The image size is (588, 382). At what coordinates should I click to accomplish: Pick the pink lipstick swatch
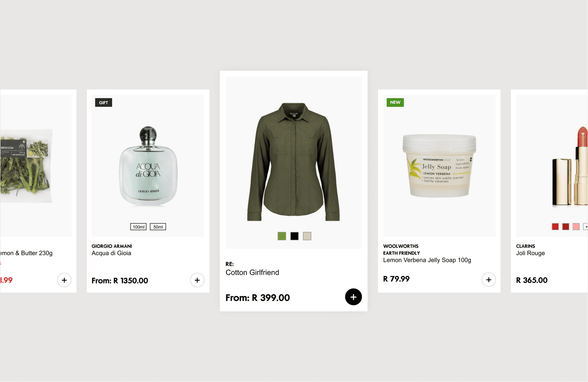point(576,227)
